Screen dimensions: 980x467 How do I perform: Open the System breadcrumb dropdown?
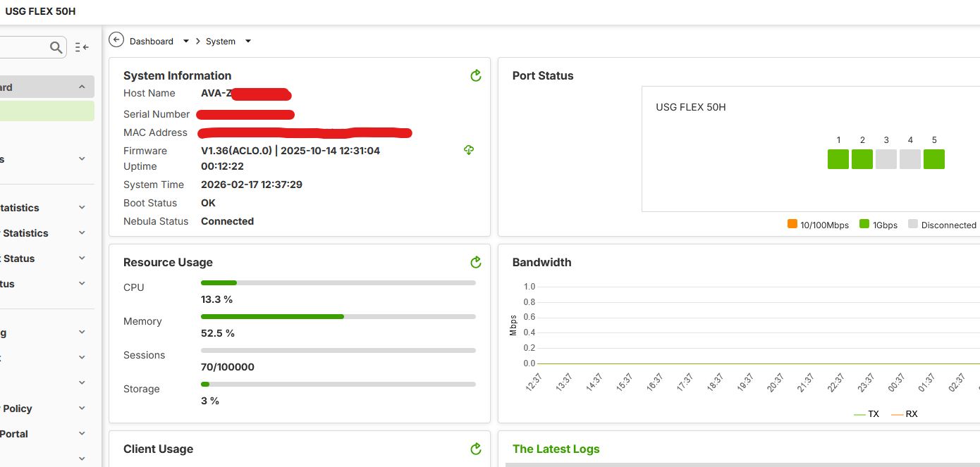tap(248, 42)
